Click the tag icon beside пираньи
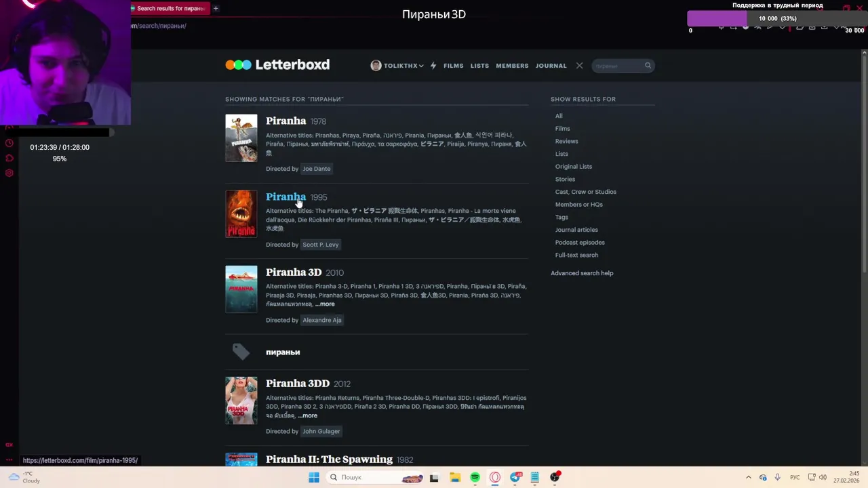868x488 pixels. [241, 351]
